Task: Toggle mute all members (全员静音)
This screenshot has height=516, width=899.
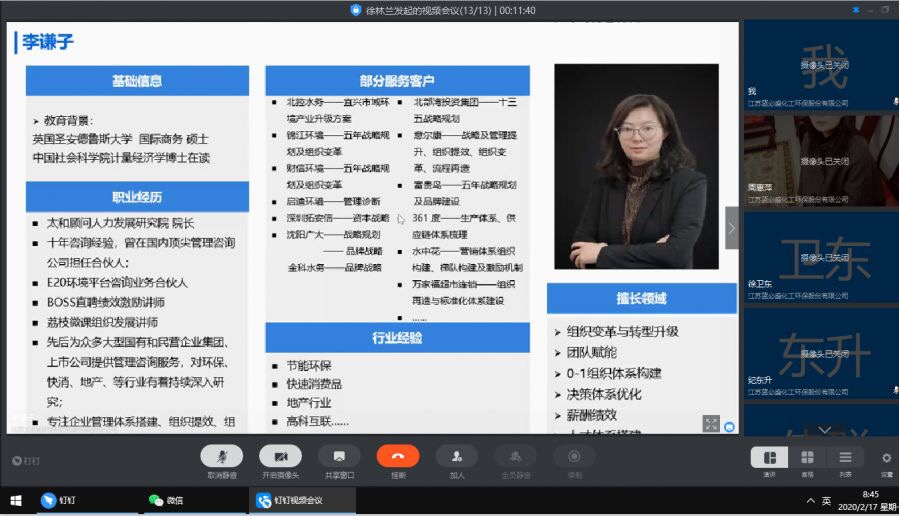Action: click(515, 457)
